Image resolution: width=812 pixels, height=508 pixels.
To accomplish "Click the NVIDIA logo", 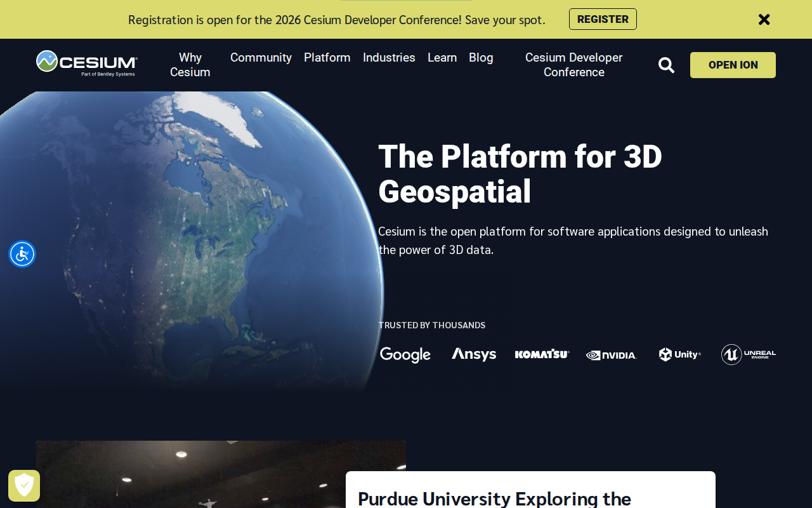I will click(x=612, y=355).
